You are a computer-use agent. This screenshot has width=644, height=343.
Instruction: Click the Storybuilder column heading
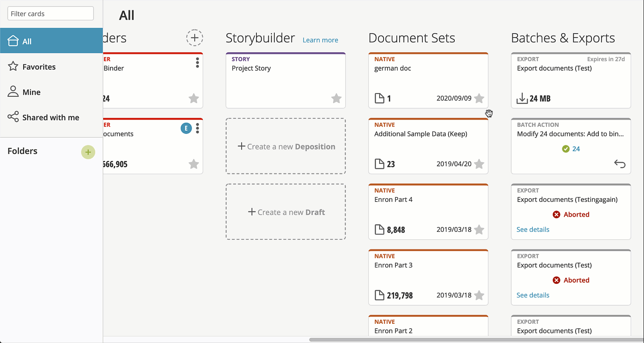tap(260, 38)
